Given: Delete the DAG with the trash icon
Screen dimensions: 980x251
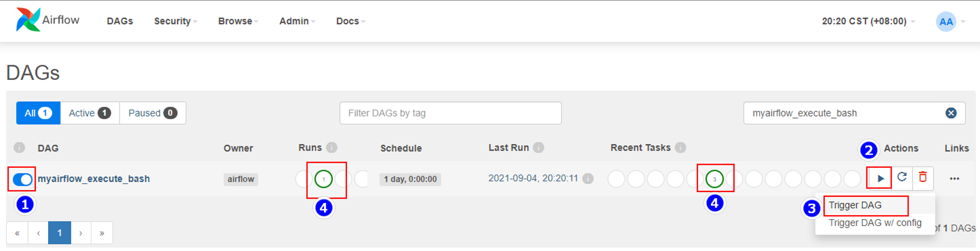Looking at the screenshot, I should pyautogui.click(x=923, y=177).
